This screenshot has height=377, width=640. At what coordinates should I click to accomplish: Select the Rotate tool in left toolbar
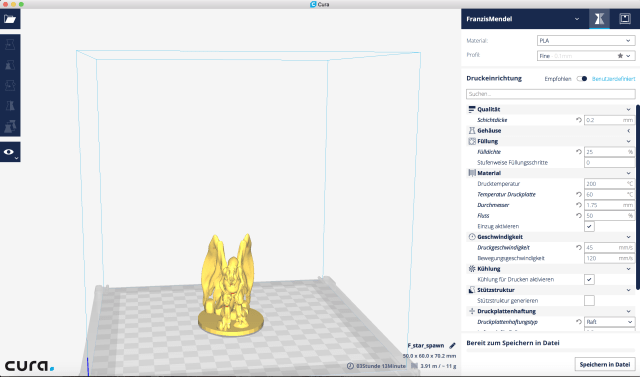coord(10,85)
